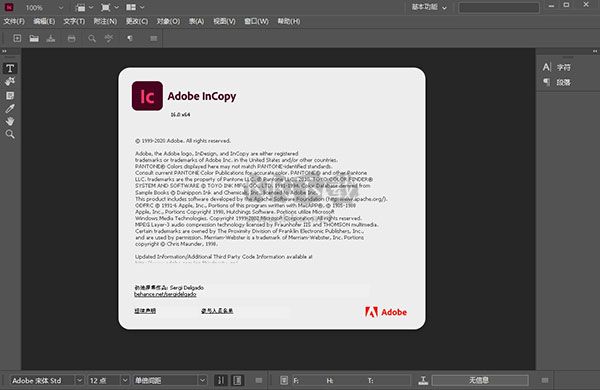This screenshot has width=600, height=390.
Task: Click the Adobe InCopy title text
Action: click(202, 96)
